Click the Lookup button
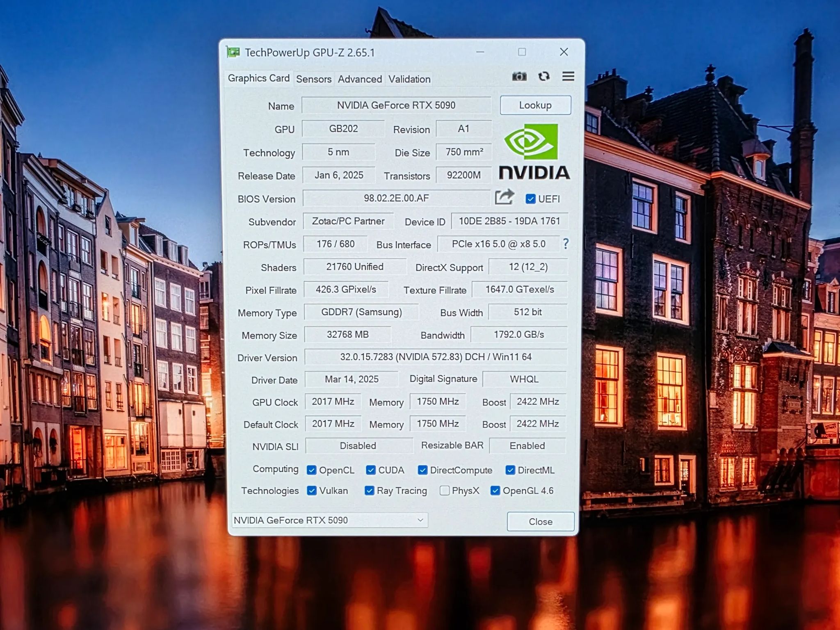Screen dimensions: 840x630 tap(535, 105)
